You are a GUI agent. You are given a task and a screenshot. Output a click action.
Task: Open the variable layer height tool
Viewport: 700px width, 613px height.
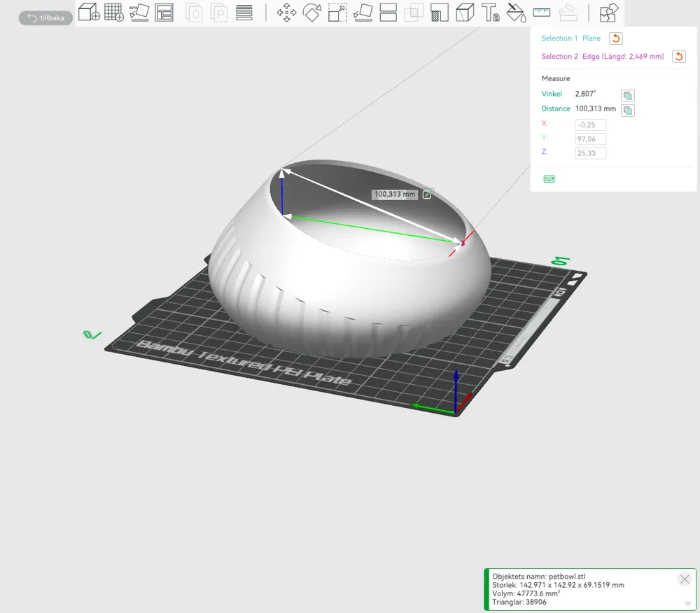244,13
